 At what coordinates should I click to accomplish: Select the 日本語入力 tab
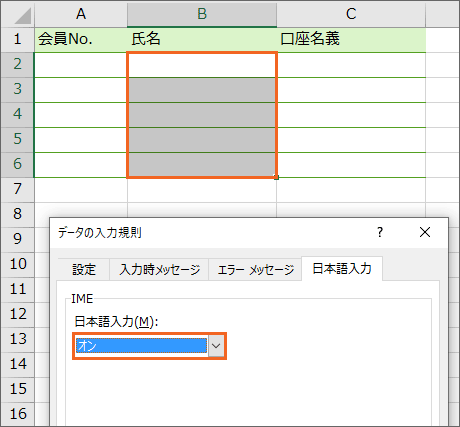tap(342, 269)
